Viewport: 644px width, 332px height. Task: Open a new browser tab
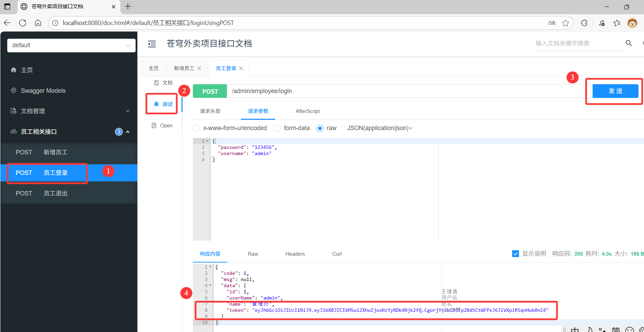pos(128,7)
